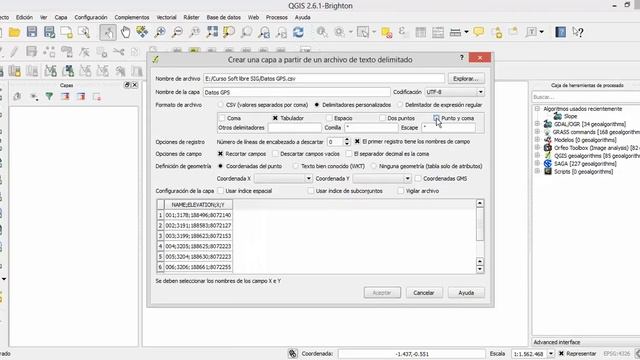This screenshot has width=640, height=360.
Task: Click the Ayuda button in dialog
Action: (466, 293)
